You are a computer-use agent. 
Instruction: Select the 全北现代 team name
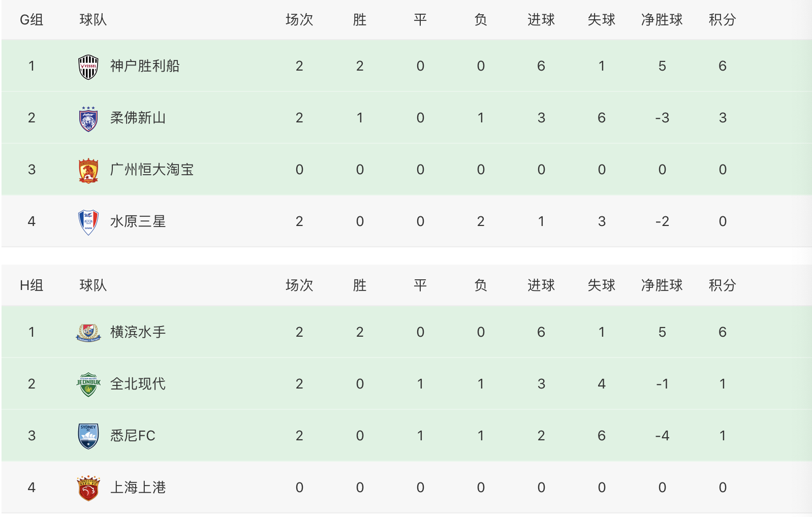coord(138,384)
